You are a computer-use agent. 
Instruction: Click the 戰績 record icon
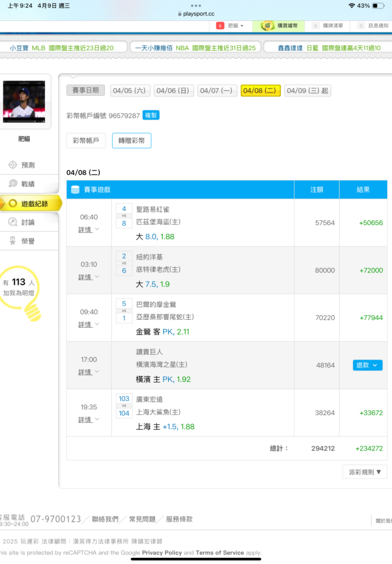tap(13, 184)
